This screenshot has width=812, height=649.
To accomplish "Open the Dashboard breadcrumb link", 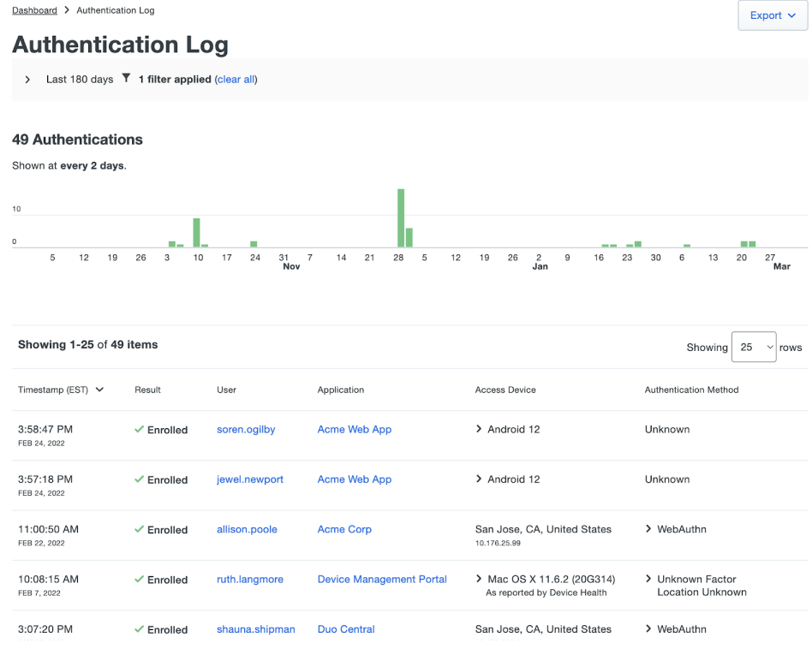I will [33, 9].
